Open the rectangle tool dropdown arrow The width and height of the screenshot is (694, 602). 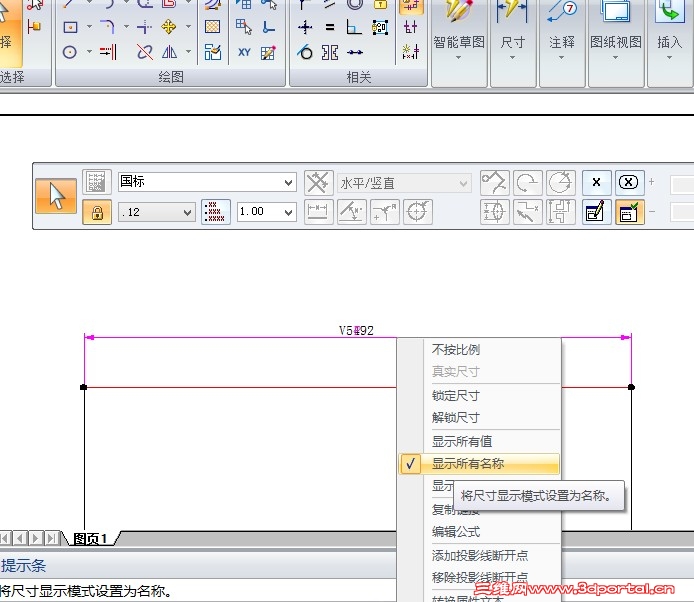tap(89, 27)
